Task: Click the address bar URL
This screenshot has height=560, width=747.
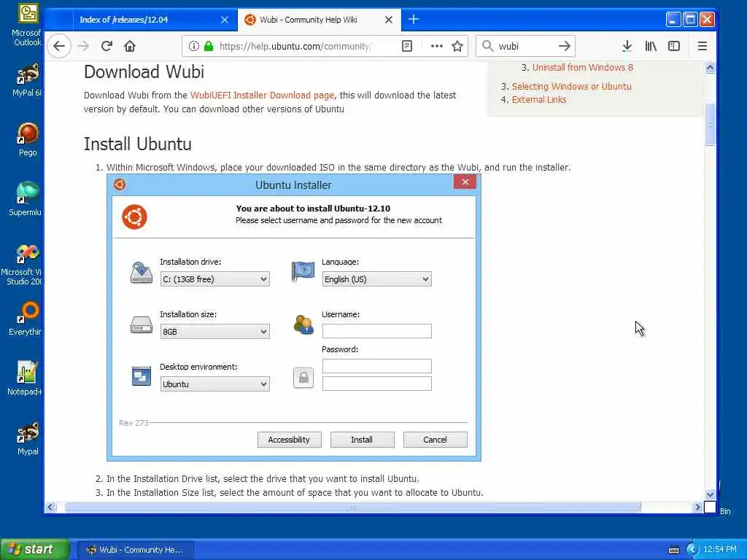Action: 295,46
